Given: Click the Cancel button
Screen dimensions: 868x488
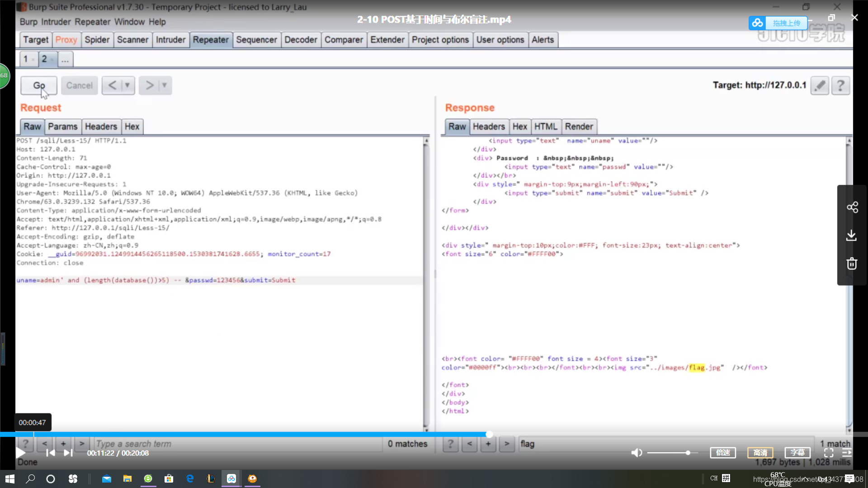Looking at the screenshot, I should [79, 85].
